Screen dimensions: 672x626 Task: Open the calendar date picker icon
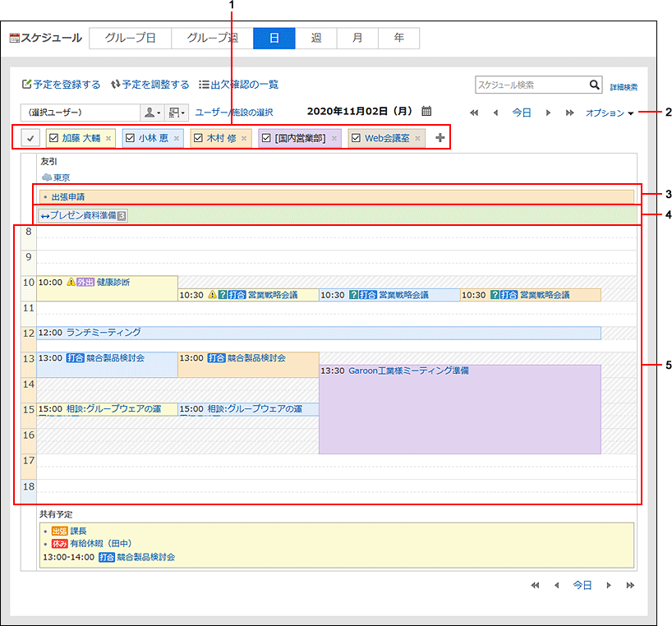pos(426,111)
